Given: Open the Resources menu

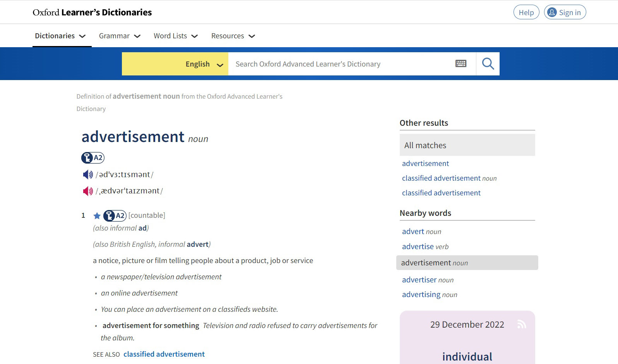Looking at the screenshot, I should point(233,36).
